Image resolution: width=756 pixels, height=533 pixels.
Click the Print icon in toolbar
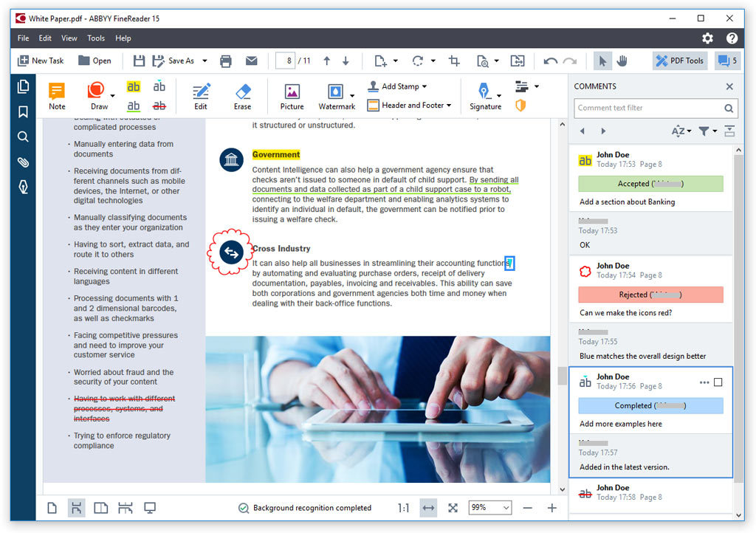[226, 61]
